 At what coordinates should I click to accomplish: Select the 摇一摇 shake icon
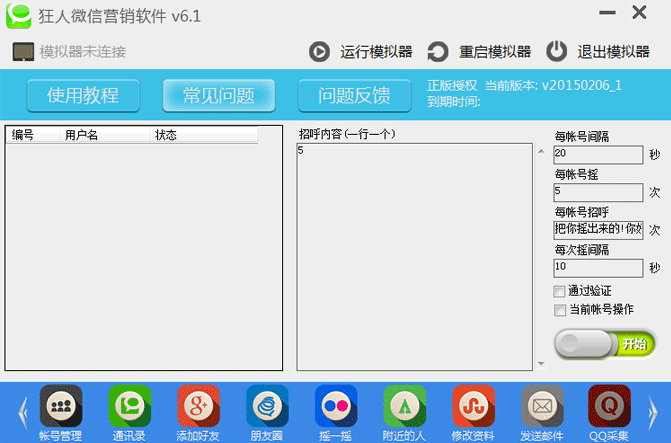tap(336, 406)
